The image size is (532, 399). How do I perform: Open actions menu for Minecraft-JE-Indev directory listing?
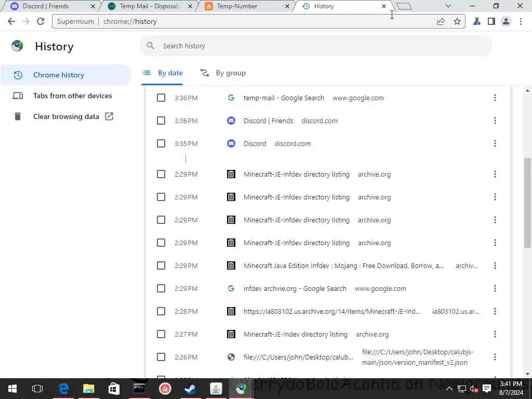point(495,334)
